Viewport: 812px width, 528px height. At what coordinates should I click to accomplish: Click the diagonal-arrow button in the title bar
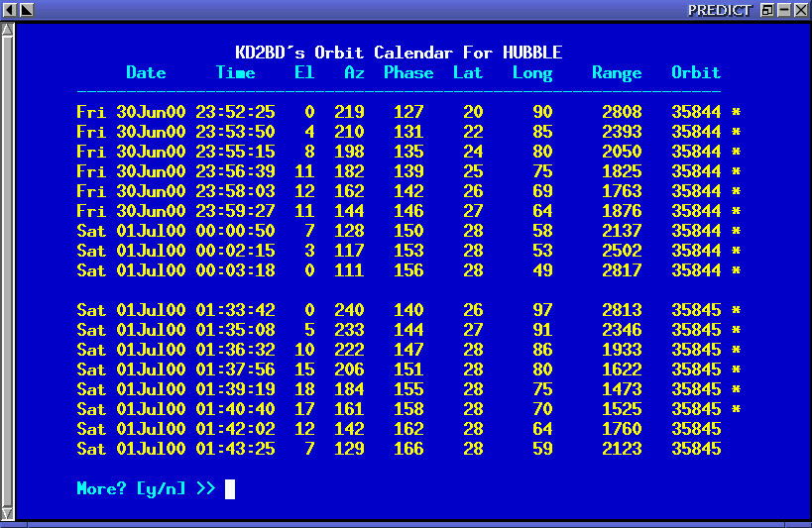26,9
